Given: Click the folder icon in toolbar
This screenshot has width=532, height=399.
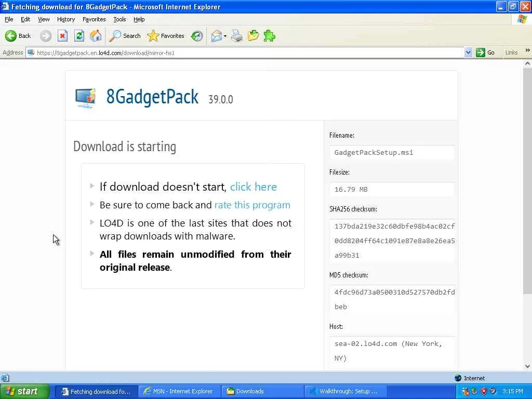Looking at the screenshot, I should [x=253, y=36].
